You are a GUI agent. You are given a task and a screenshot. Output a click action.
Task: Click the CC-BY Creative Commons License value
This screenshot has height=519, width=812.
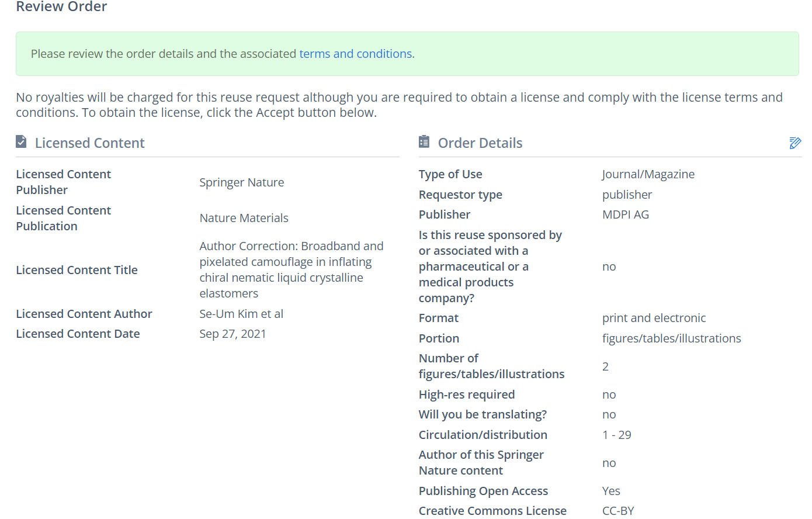617,511
